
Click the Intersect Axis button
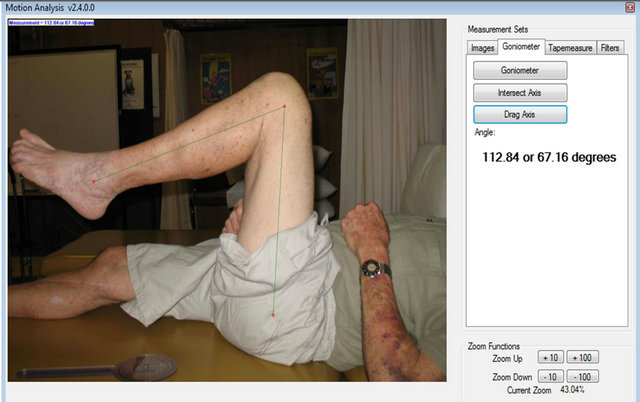[519, 92]
